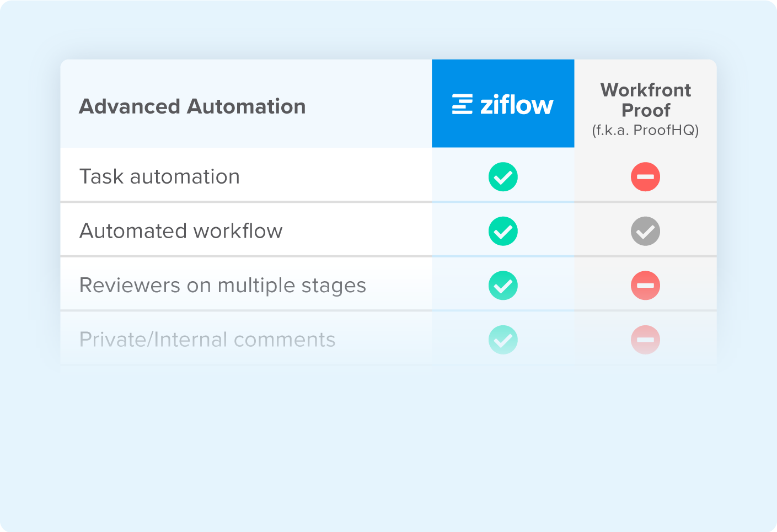Click green checkmark for Reviewers on multiple stages
The height and width of the screenshot is (532, 777).
coord(503,286)
